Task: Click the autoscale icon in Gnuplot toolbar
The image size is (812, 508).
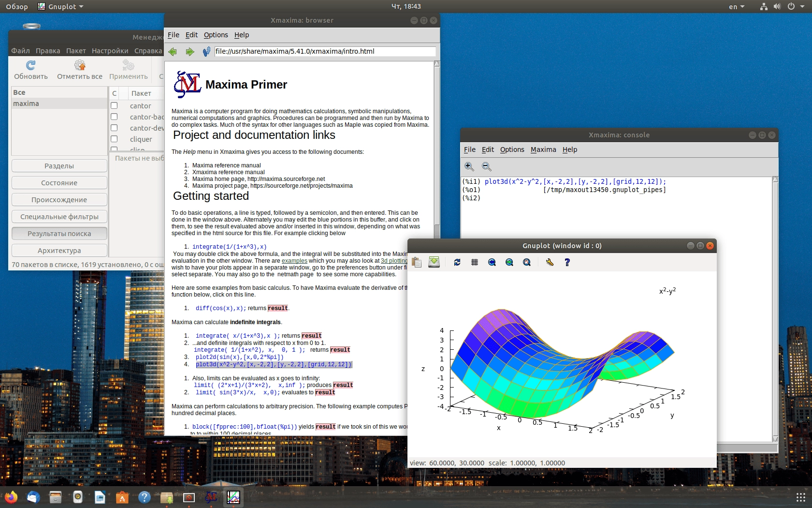Action: [527, 262]
